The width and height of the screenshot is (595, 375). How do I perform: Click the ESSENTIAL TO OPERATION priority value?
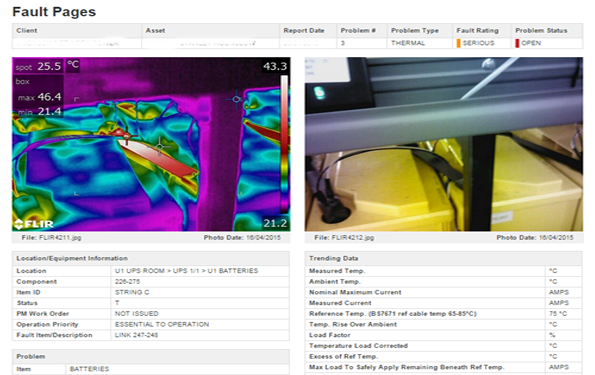point(162,325)
